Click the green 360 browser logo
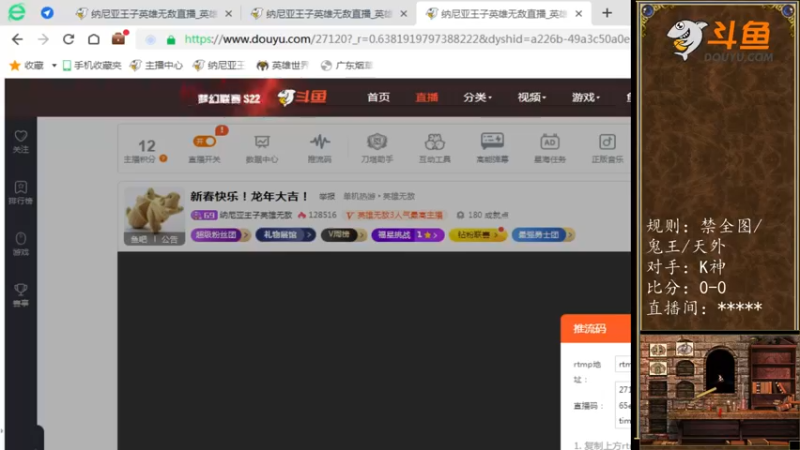Screen dimensions: 800x450 pos(17,12)
